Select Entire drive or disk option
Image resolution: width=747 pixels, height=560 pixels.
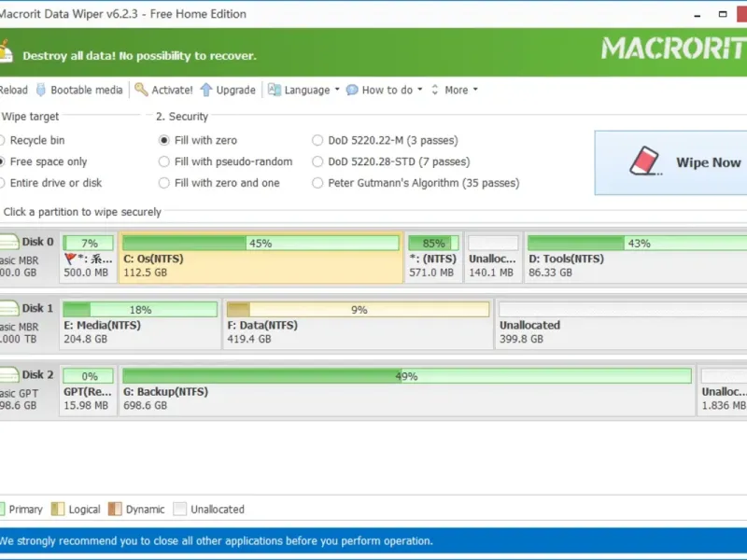click(50, 183)
